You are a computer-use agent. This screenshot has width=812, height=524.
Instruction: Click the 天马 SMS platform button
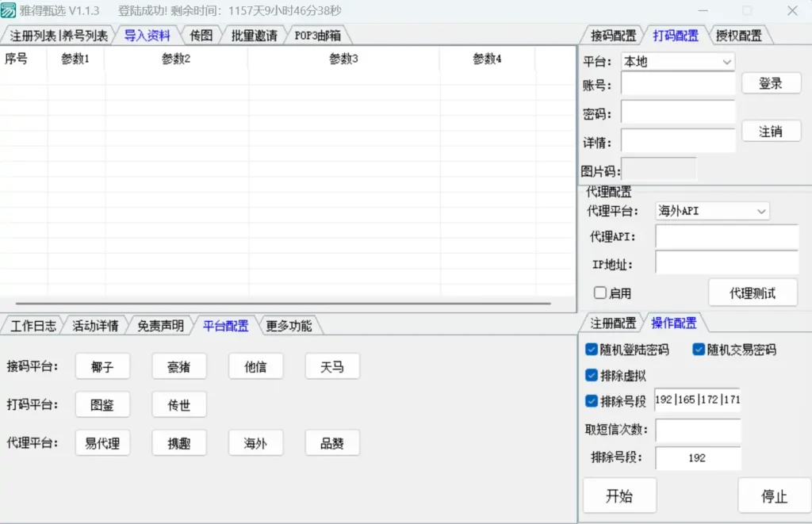tap(332, 366)
